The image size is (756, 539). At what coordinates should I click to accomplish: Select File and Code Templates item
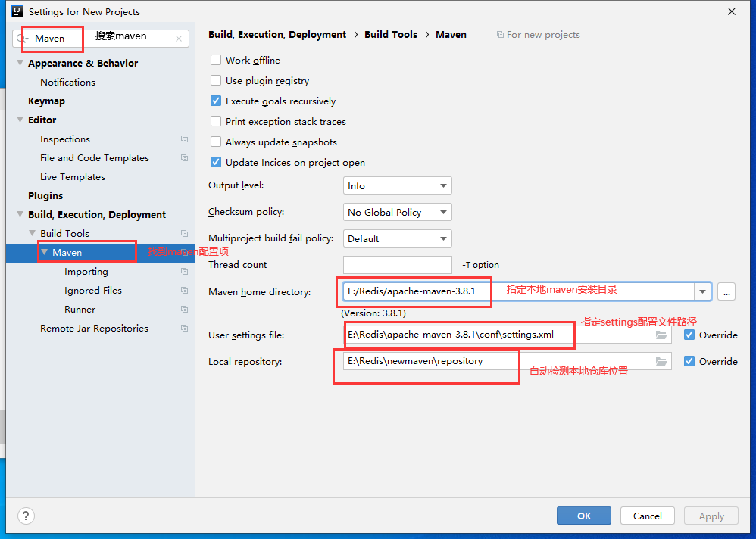[x=95, y=158]
